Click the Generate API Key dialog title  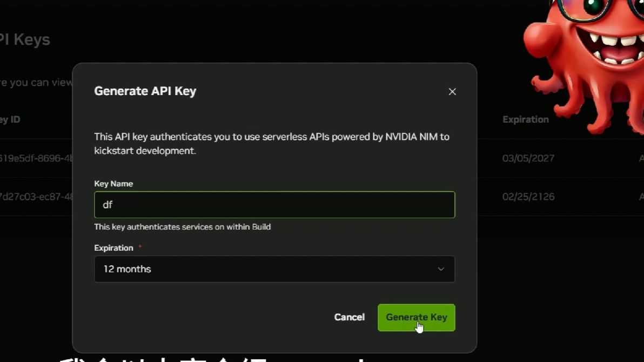coord(145,91)
